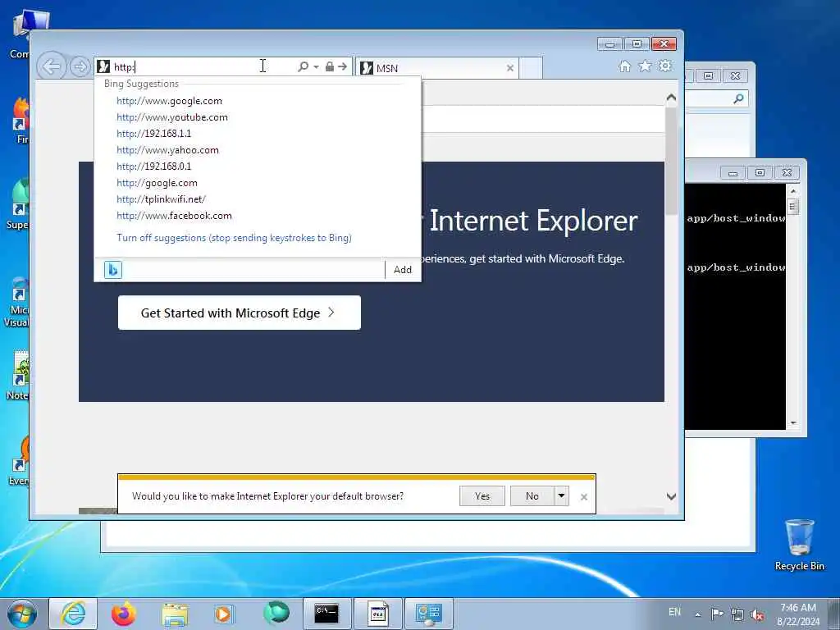Screen dimensions: 840x630
Task: Open the Home page icon
Action: click(x=624, y=66)
